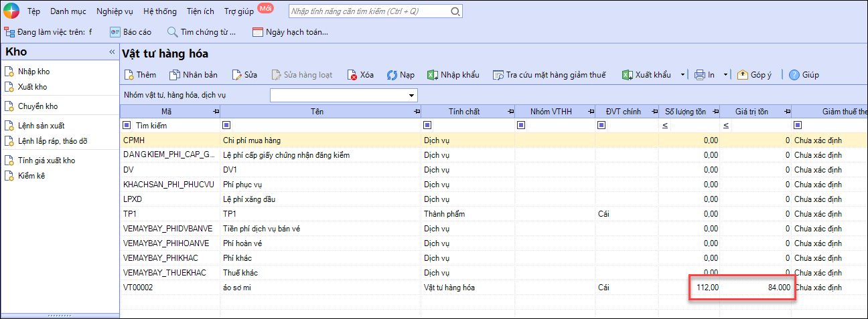Click the Nhân bản duplicate icon
Viewport: 868px width, 319px height.
point(175,75)
